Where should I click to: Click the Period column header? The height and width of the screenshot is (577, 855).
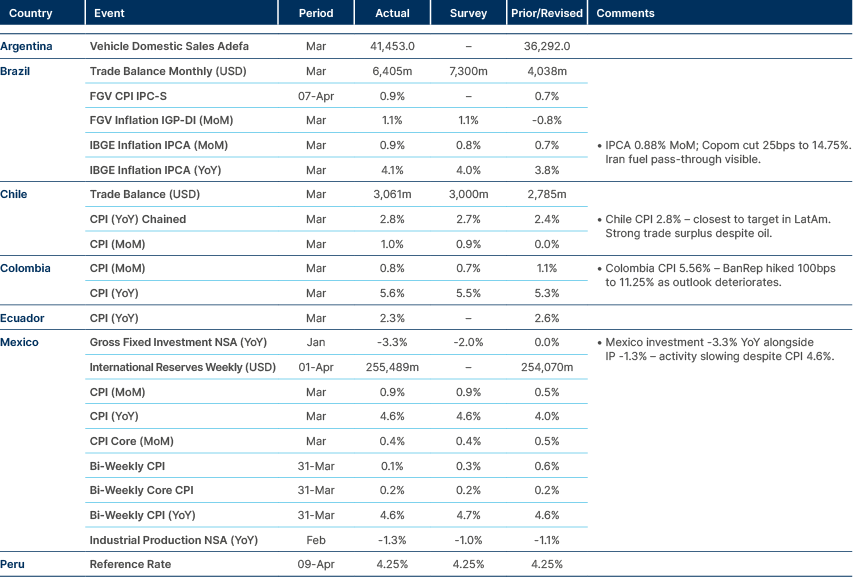pos(316,13)
